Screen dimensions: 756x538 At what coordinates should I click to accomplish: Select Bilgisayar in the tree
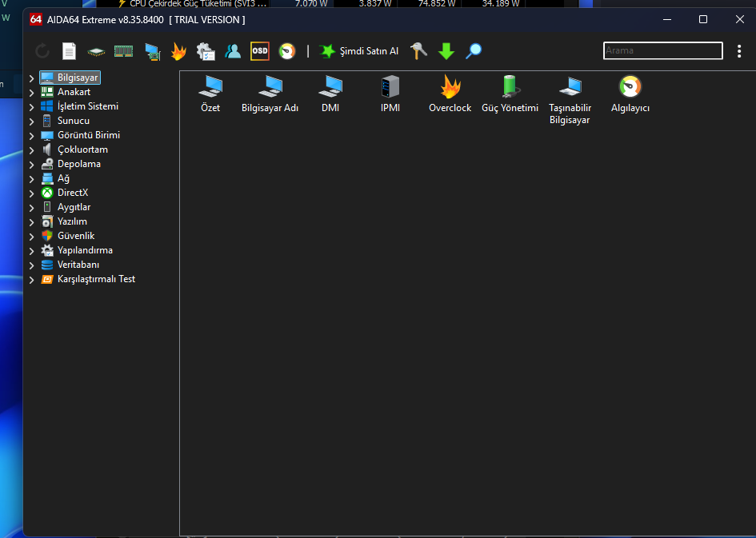pyautogui.click(x=70, y=78)
